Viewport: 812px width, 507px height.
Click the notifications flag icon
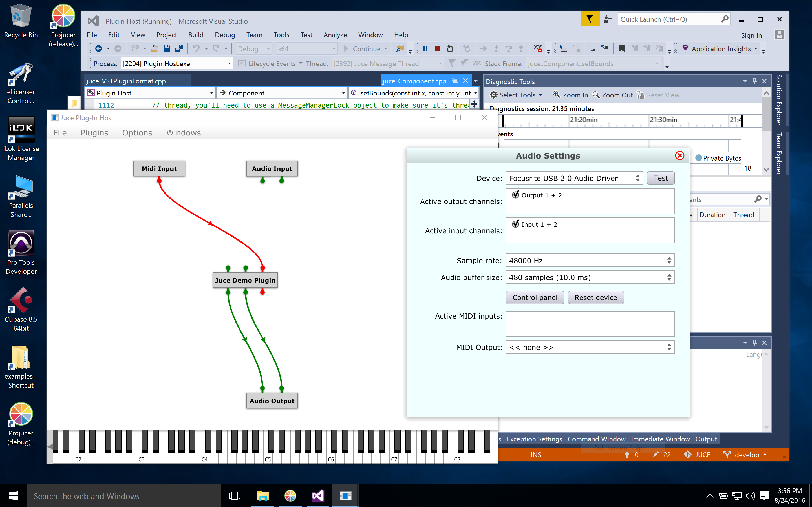[590, 19]
